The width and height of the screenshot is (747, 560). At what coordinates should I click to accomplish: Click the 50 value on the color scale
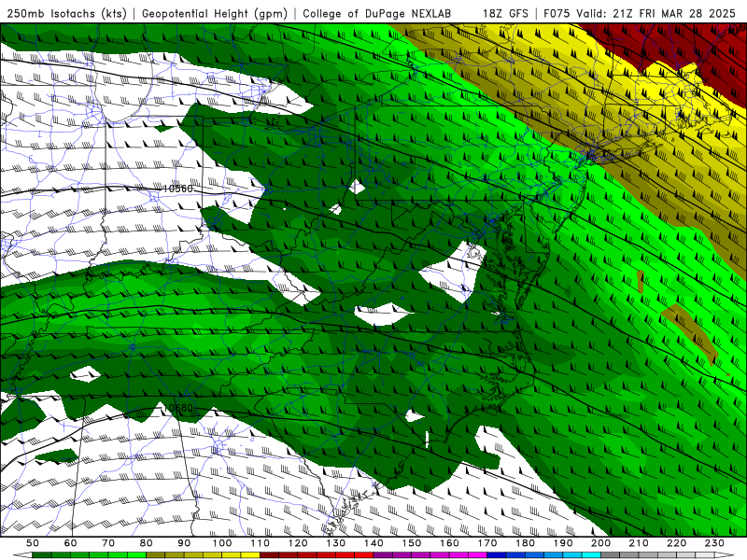(x=32, y=543)
